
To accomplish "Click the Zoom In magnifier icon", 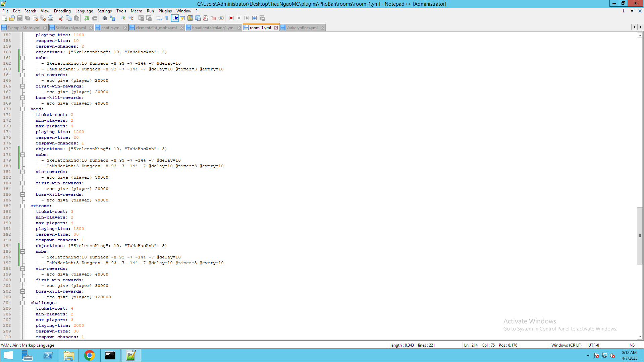I will [123, 18].
